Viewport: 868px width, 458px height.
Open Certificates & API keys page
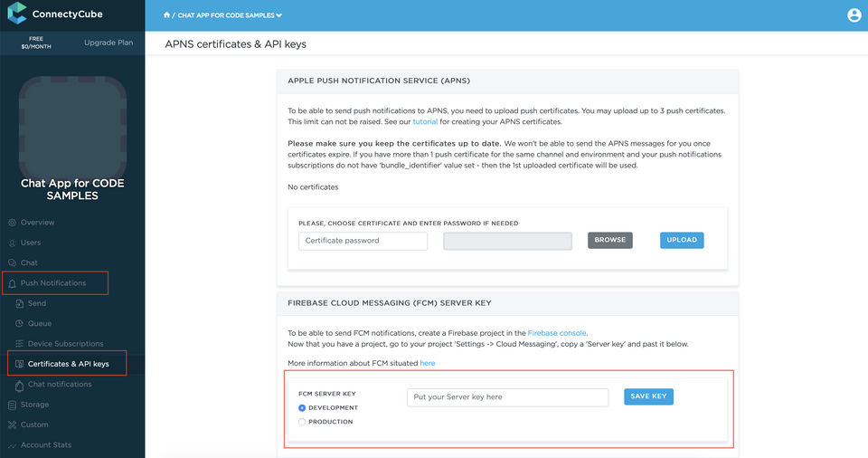[68, 364]
